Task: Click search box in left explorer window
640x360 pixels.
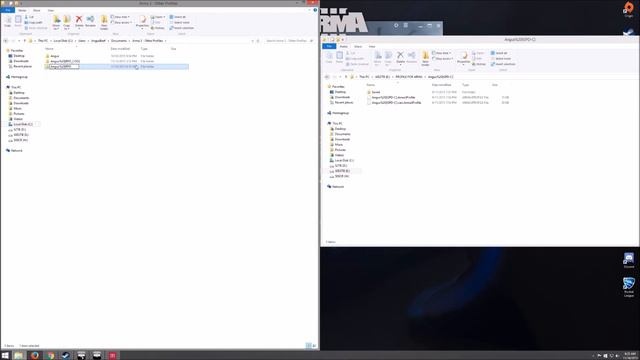Action: (x=289, y=41)
